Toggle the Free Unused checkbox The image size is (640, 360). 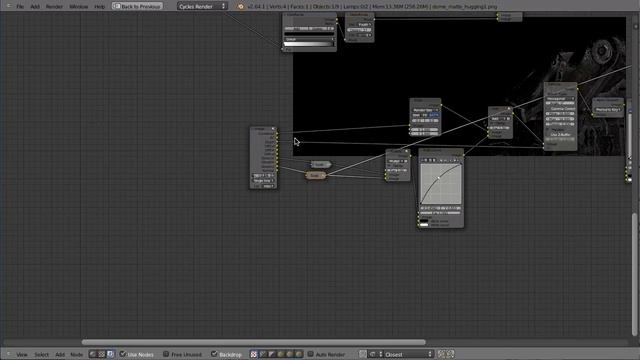coord(166,354)
